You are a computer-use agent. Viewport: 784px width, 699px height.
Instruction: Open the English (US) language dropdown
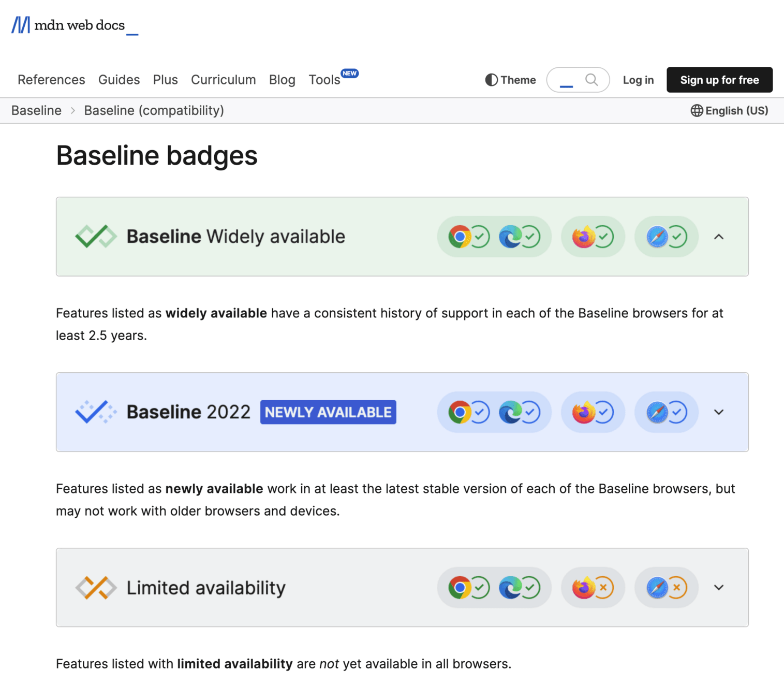point(729,111)
